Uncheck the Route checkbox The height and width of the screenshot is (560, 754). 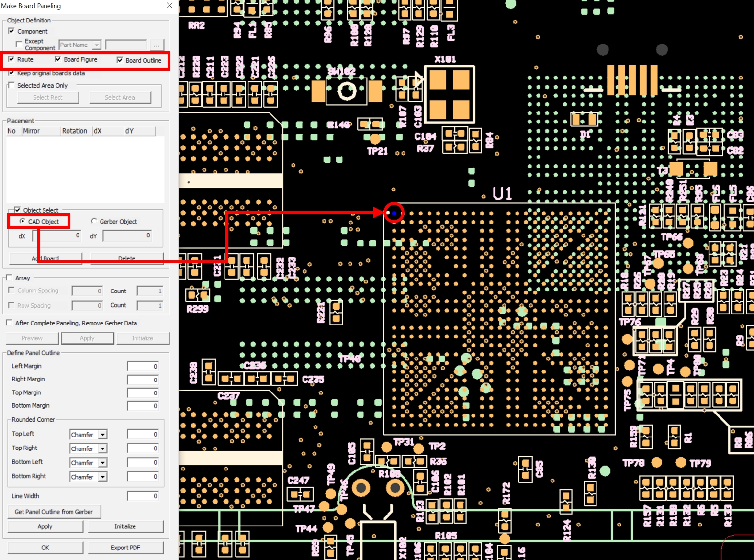pyautogui.click(x=11, y=59)
